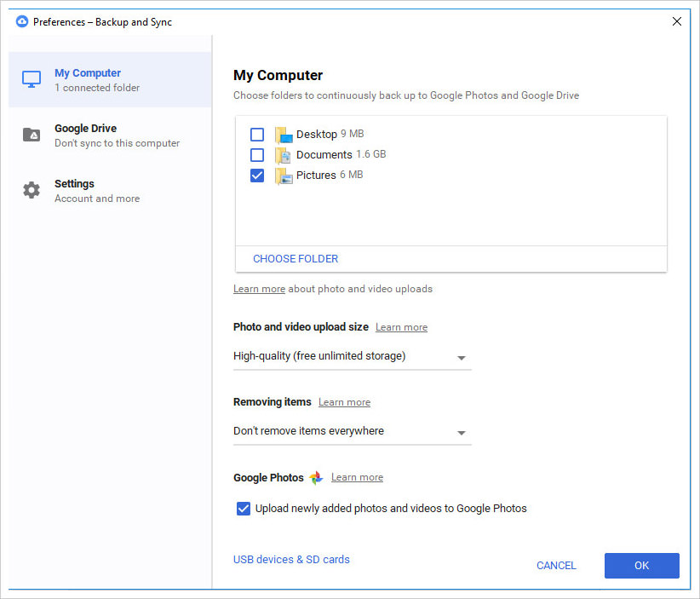700x599 pixels.
Task: Go to Settings Account and more
Action: tap(110, 190)
